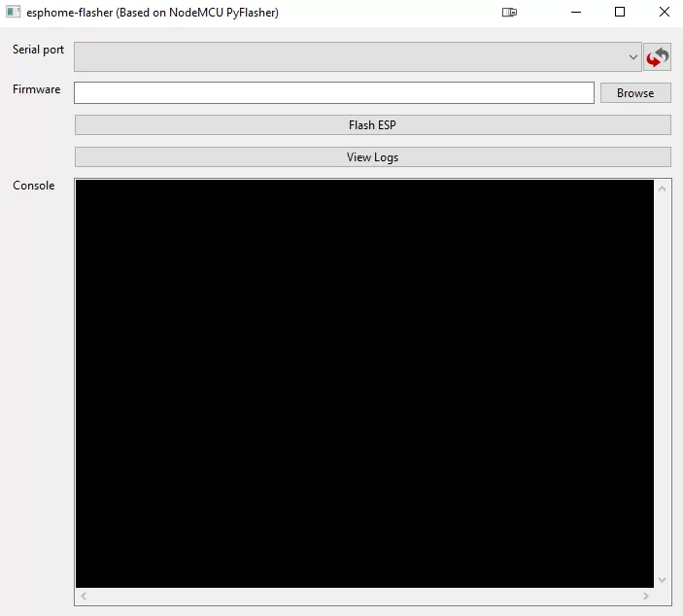Click console vertical scrollbar up arrow

tap(663, 188)
